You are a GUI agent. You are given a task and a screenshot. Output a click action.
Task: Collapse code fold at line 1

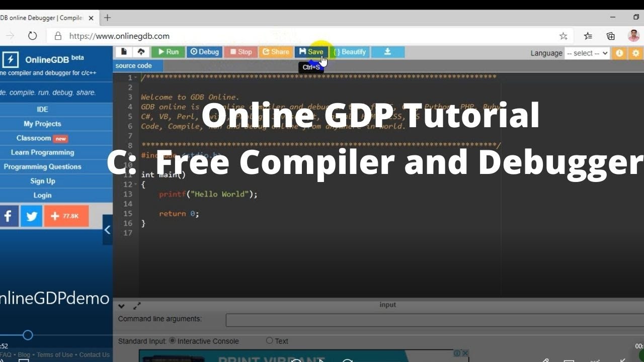tap(136, 78)
